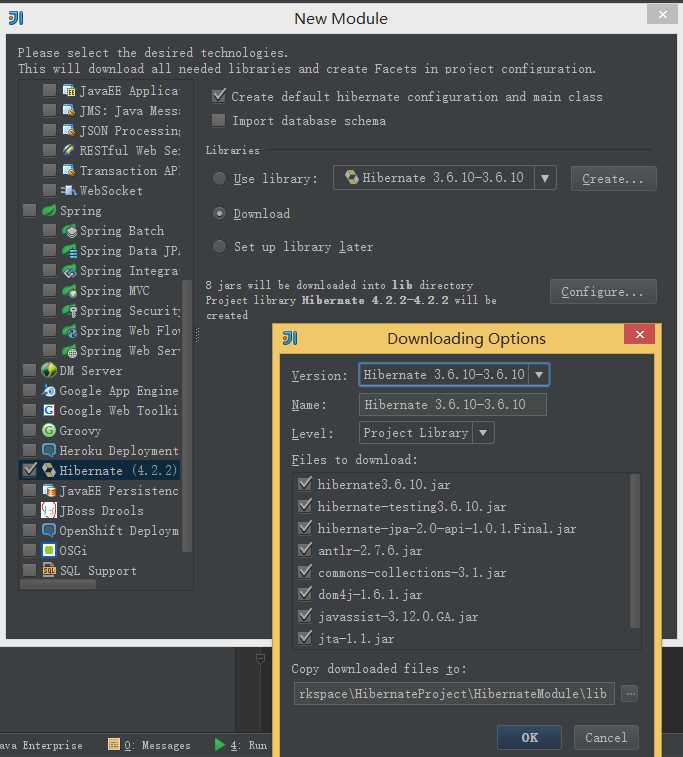Screen dimensions: 683x757
Task: Open the 4: Run tool window tab
Action: [241, 745]
